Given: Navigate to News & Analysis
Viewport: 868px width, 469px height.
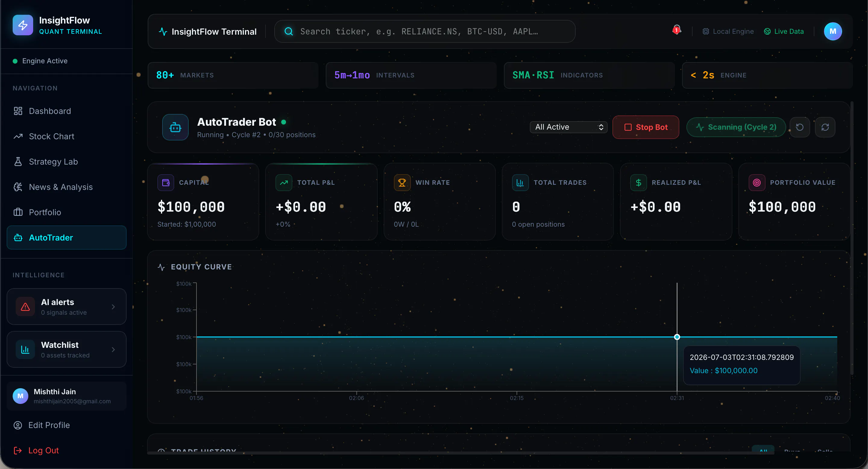Looking at the screenshot, I should tap(66, 187).
